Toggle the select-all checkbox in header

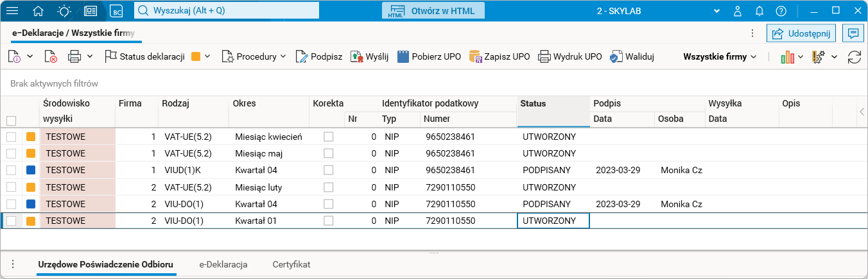coord(11,120)
